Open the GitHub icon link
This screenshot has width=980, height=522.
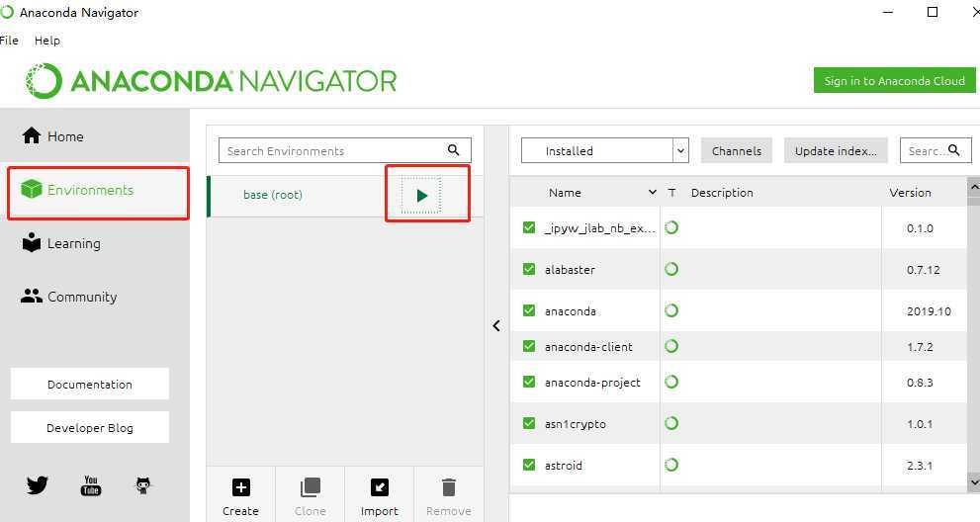click(143, 485)
